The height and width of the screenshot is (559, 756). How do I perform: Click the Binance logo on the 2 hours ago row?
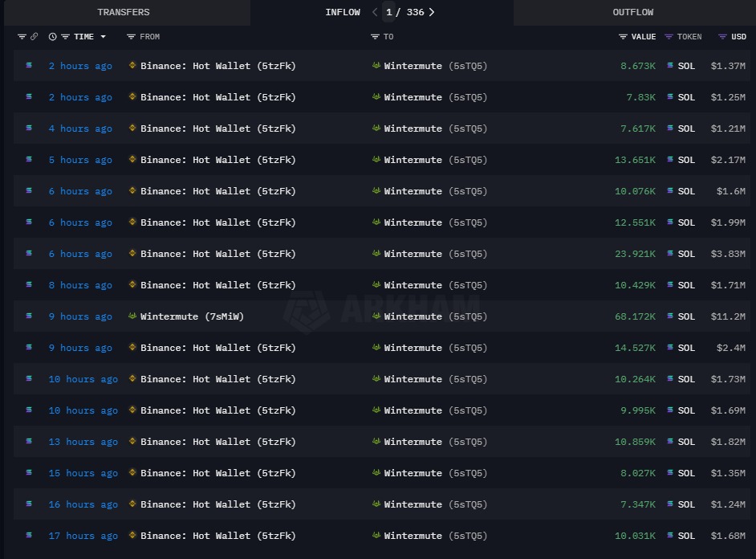click(x=131, y=66)
